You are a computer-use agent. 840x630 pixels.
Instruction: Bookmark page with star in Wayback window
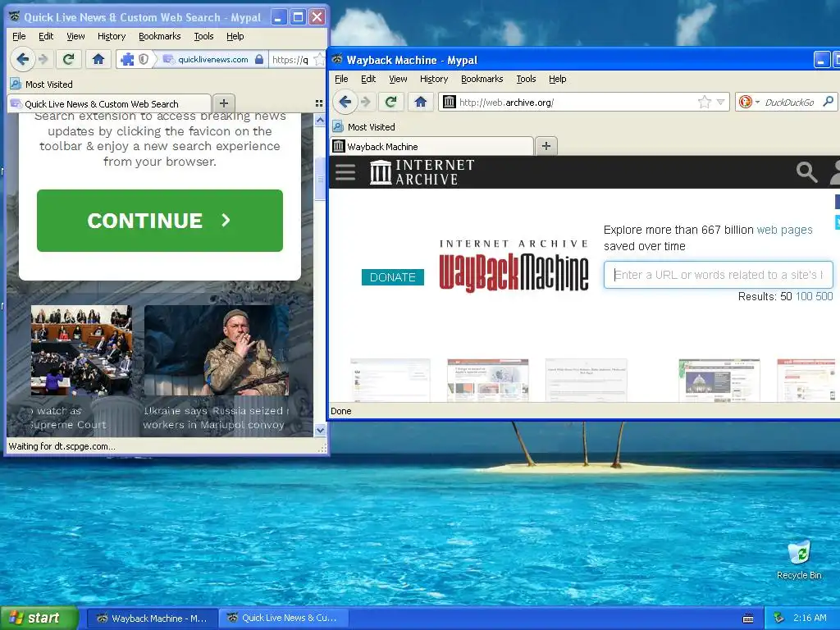705,102
